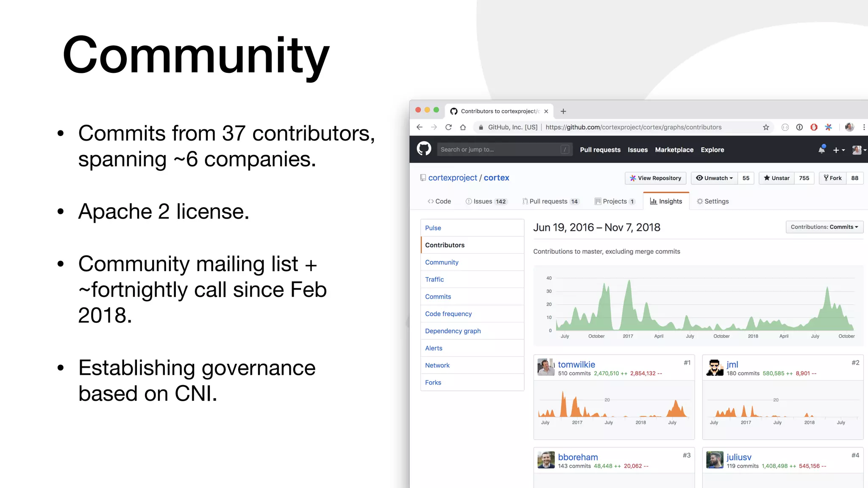Open the notifications bell
The image size is (868, 488).
coord(822,150)
